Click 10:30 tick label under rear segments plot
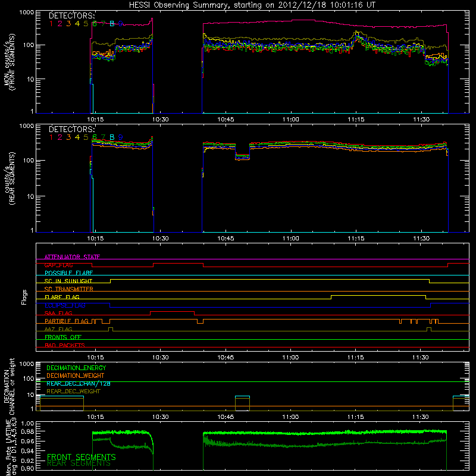This screenshot has height=476, width=476. click(x=160, y=239)
